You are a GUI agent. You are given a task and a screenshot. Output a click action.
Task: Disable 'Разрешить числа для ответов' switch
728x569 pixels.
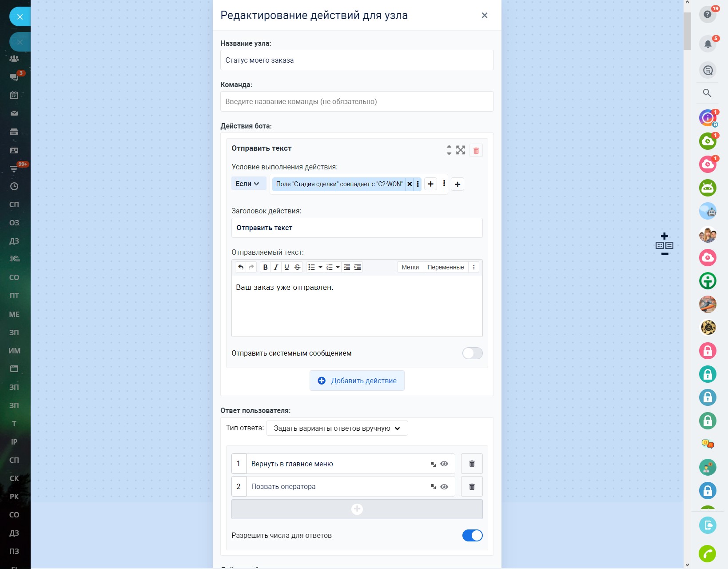472,536
